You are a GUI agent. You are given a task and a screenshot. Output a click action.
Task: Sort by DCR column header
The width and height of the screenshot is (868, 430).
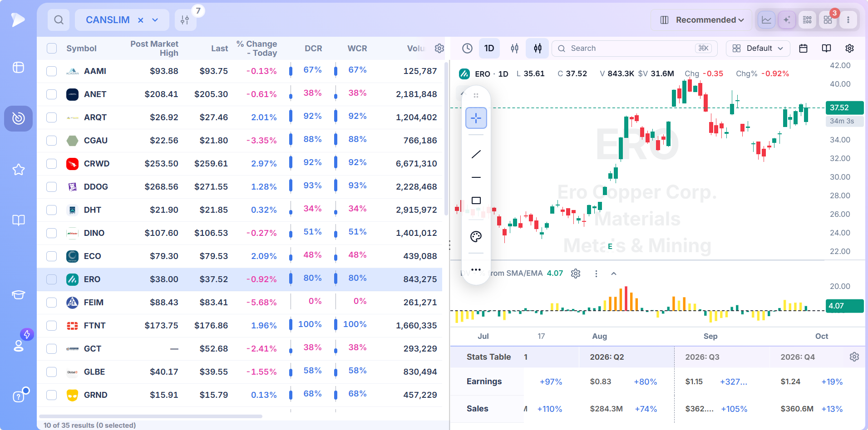coord(313,49)
